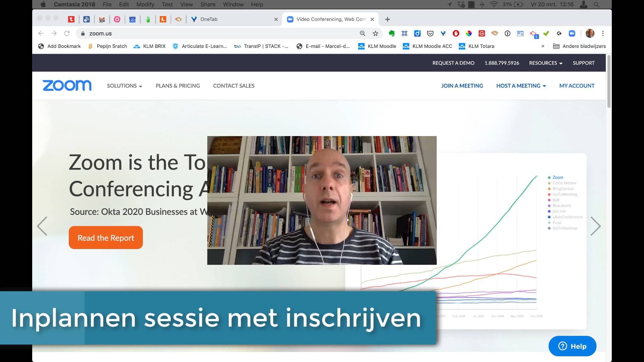Image resolution: width=644 pixels, height=362 pixels.
Task: Open the Andere bladwijzers folder
Action: point(579,46)
